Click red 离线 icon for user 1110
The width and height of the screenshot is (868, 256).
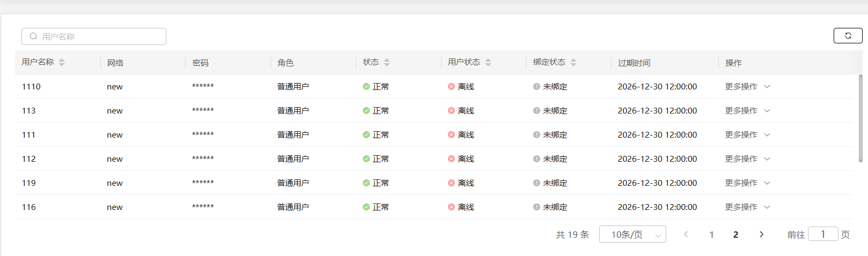click(452, 87)
